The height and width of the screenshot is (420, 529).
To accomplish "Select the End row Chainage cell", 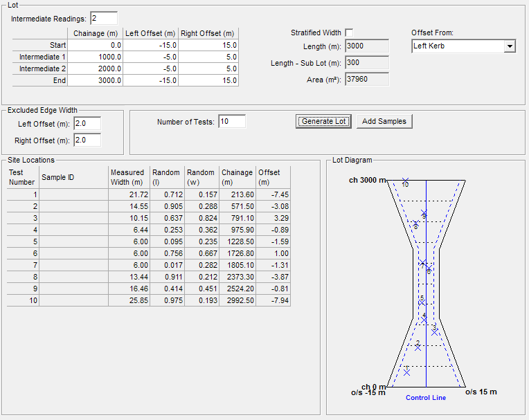I will [x=96, y=80].
